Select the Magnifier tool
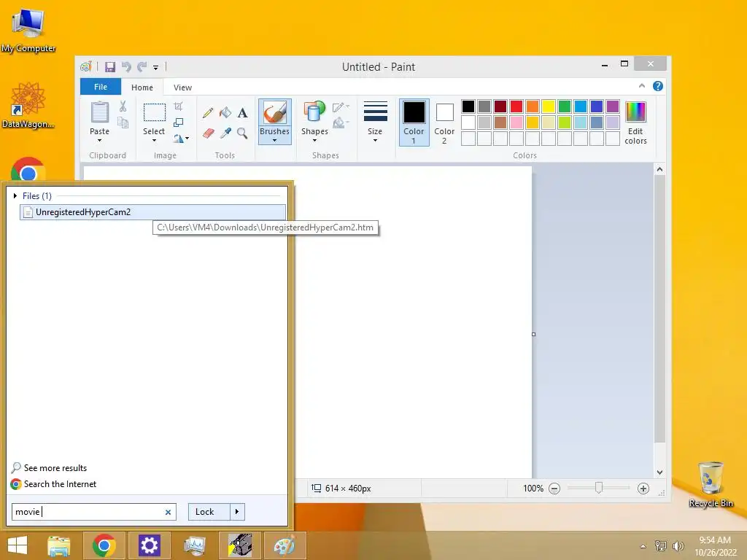 [242, 133]
